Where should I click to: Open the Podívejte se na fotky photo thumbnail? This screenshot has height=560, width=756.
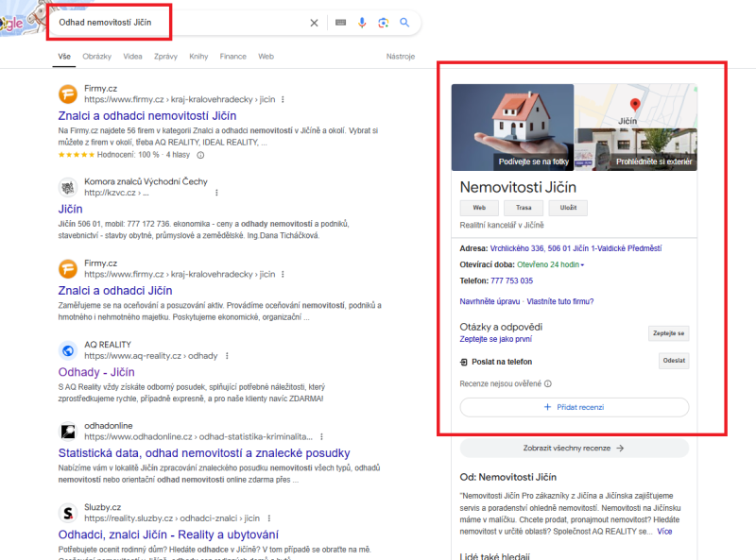[x=512, y=127]
